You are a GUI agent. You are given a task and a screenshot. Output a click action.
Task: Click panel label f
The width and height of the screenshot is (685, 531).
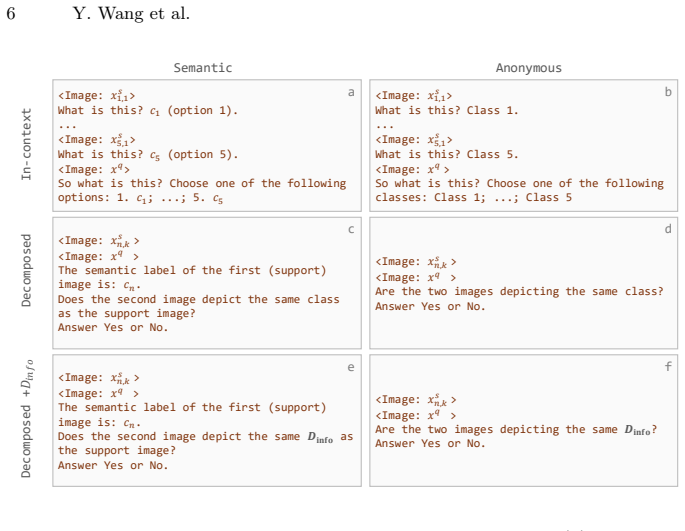click(668, 366)
